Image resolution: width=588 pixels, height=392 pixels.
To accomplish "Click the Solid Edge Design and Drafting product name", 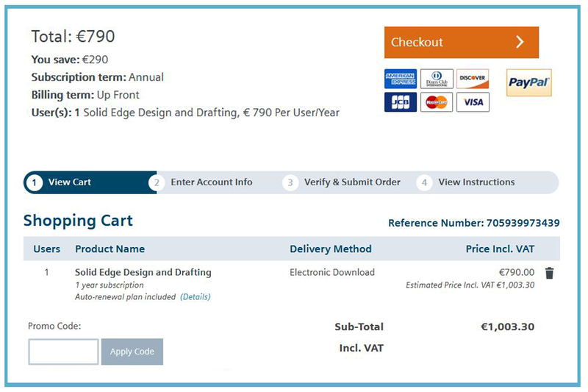I will [x=143, y=272].
